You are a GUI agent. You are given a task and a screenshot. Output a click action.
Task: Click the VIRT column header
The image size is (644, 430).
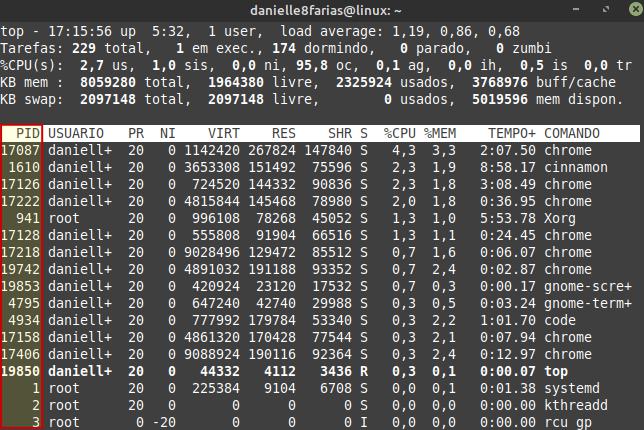click(223, 133)
